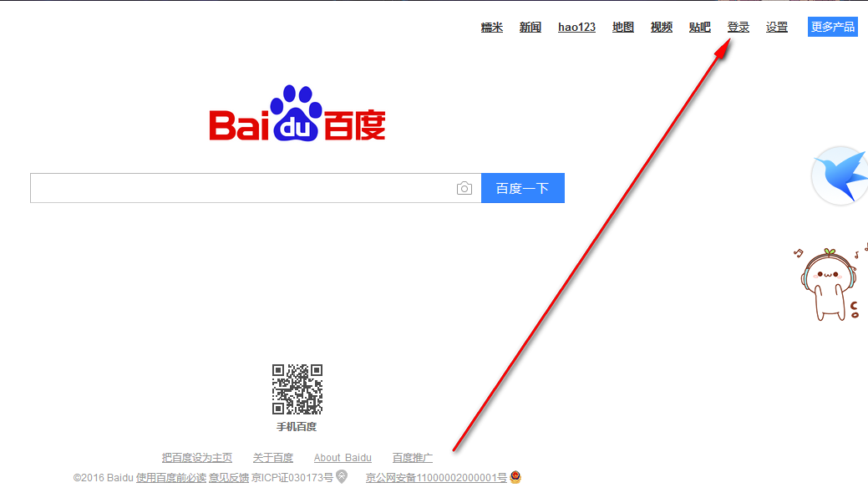Click 登录 to log in
The width and height of the screenshot is (868, 503).
(738, 27)
